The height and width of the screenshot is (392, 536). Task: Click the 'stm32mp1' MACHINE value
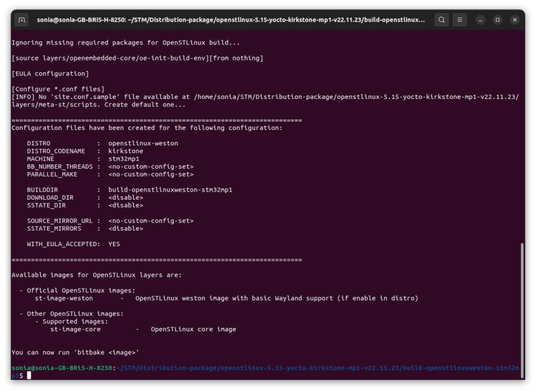(124, 159)
